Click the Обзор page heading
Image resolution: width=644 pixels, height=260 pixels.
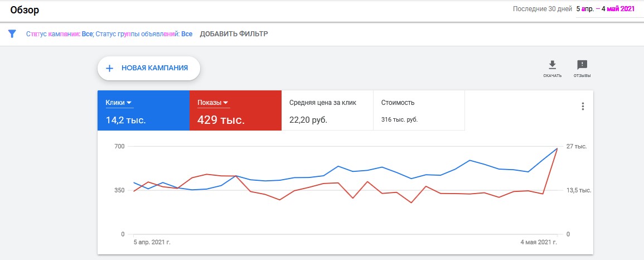pos(25,10)
